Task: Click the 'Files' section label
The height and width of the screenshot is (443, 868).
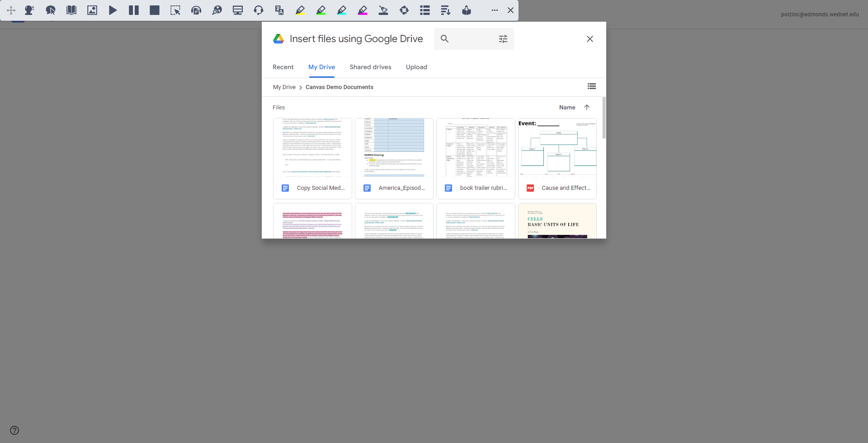Action: click(x=278, y=108)
